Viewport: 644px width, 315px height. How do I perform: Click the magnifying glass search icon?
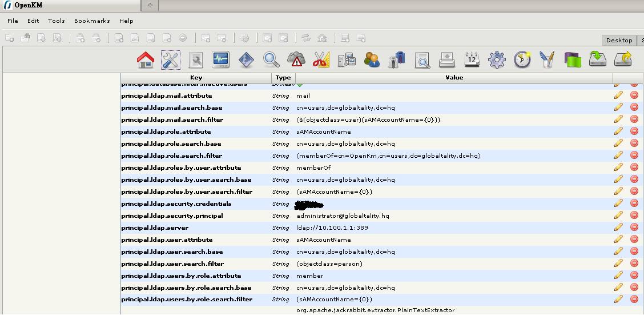click(x=271, y=59)
